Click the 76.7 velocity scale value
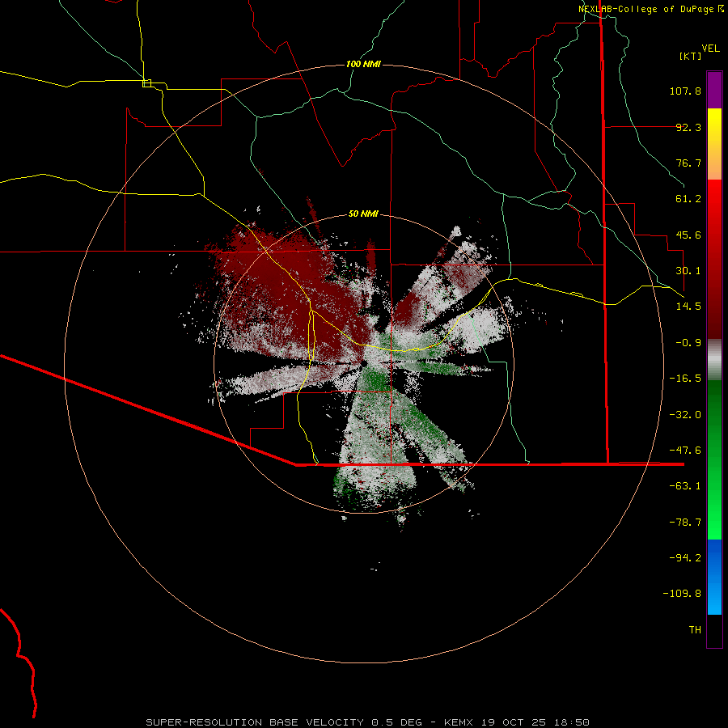 pos(688,163)
